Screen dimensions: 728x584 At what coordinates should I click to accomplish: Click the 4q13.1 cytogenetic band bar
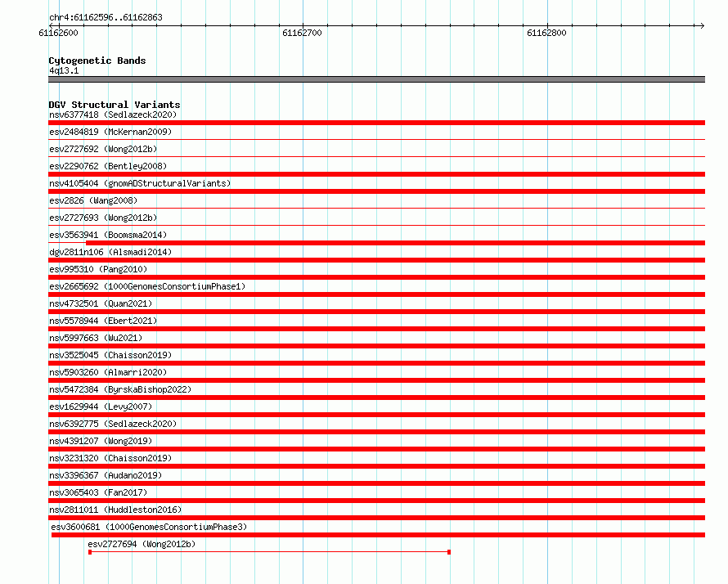[x=376, y=79]
